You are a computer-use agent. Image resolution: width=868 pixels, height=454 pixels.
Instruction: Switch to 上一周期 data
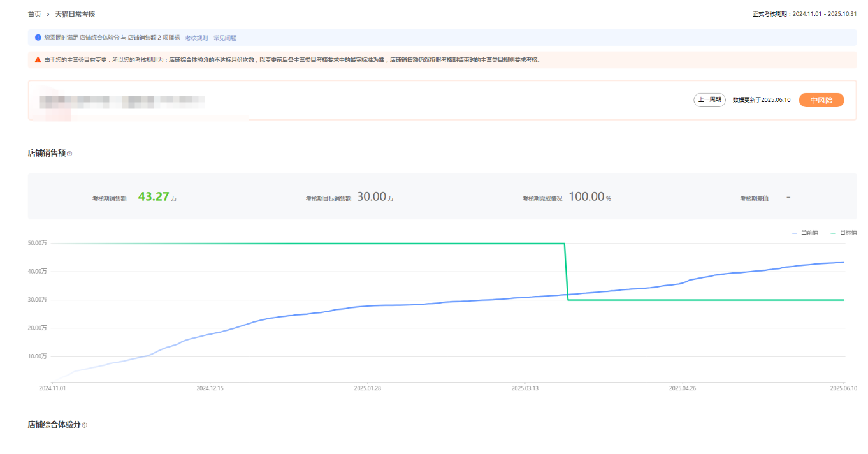click(x=709, y=100)
